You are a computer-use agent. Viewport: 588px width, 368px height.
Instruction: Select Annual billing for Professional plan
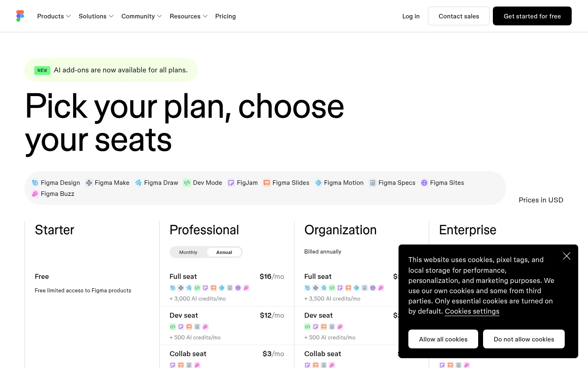tap(224, 252)
